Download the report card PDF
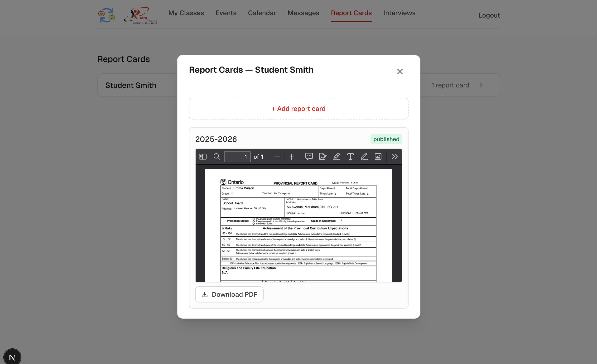The height and width of the screenshot is (364, 597). 229,294
